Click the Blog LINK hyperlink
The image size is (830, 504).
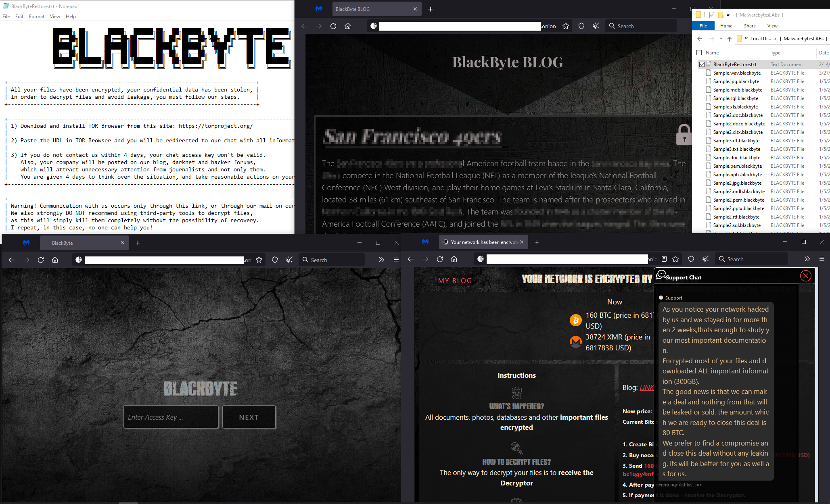point(646,387)
